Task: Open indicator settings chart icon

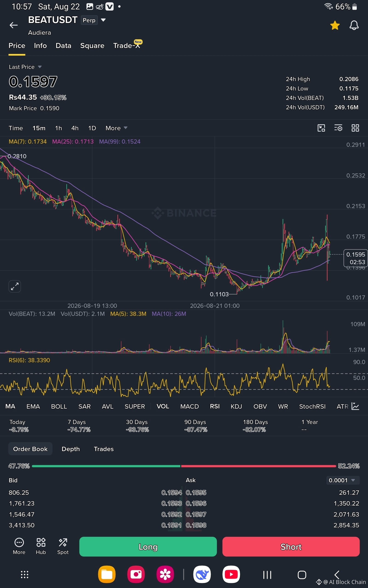Action: (x=355, y=406)
